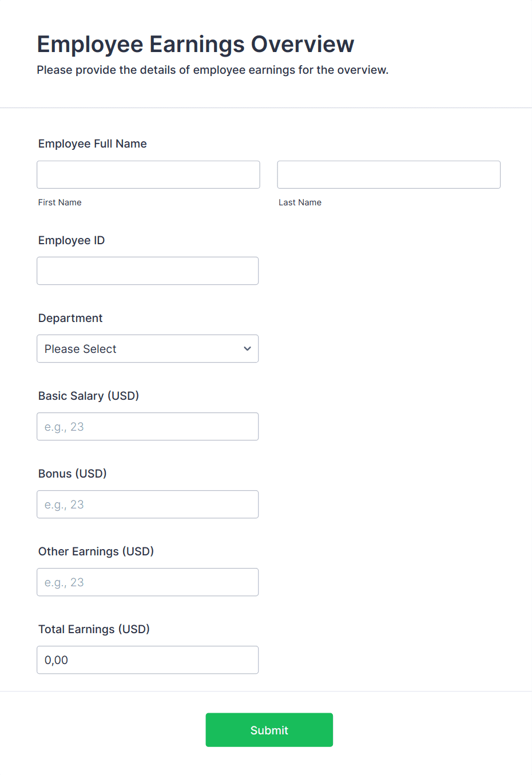Click the Other Earnings (USD) input
532x775 pixels.
tap(148, 582)
